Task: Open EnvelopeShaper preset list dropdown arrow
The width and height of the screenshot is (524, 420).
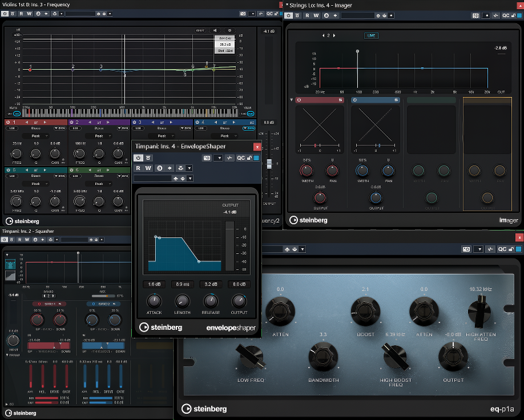Action: coord(190,179)
